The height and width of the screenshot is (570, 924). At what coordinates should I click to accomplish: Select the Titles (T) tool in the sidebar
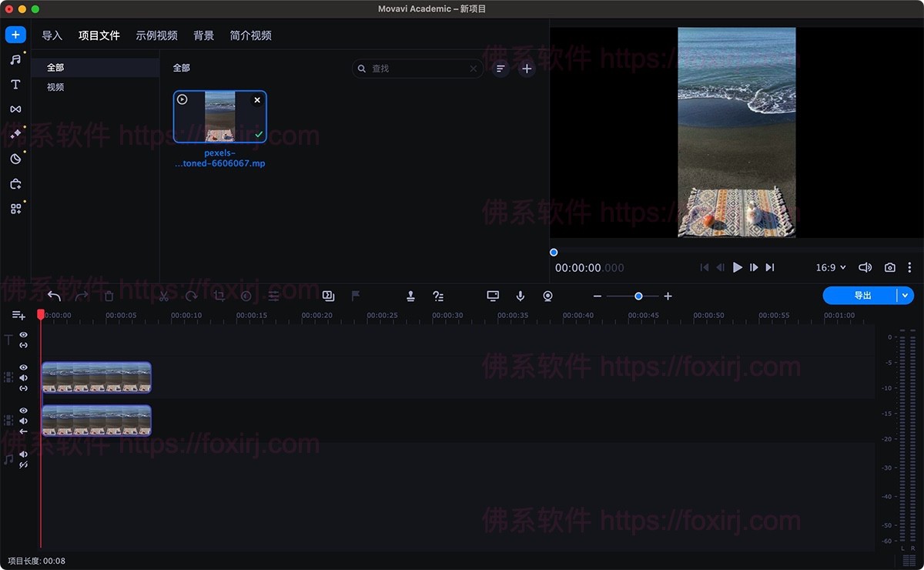click(15, 85)
